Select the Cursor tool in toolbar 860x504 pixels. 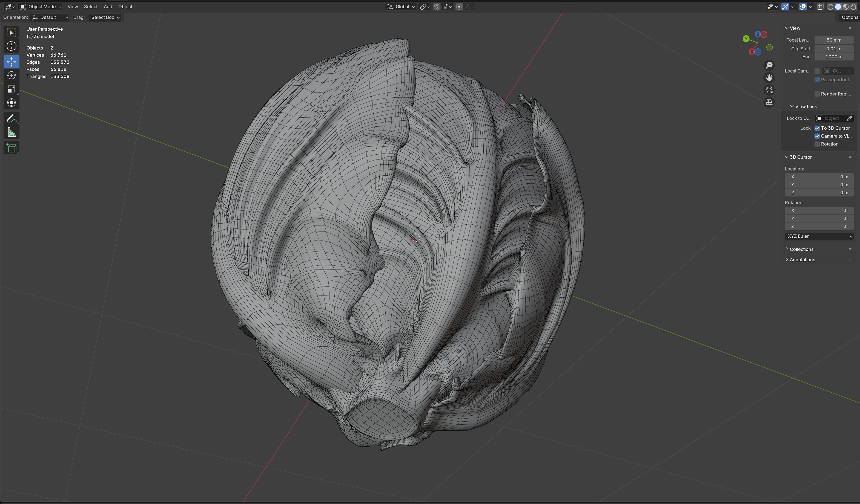11,46
